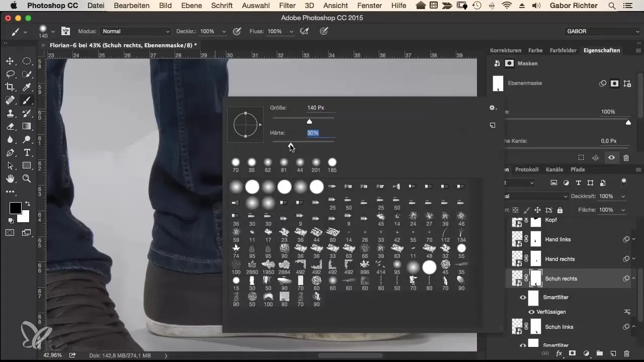Open brush picker settings gear menu
The height and width of the screenshot is (362, 644).
(493, 108)
